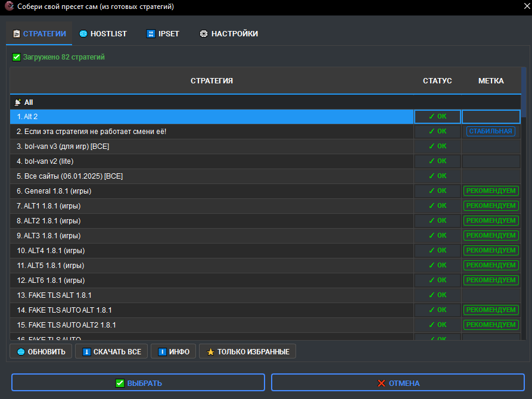Click the globe icon on HOSTLIST tab
Screen dimensions: 532x399
coord(83,33)
